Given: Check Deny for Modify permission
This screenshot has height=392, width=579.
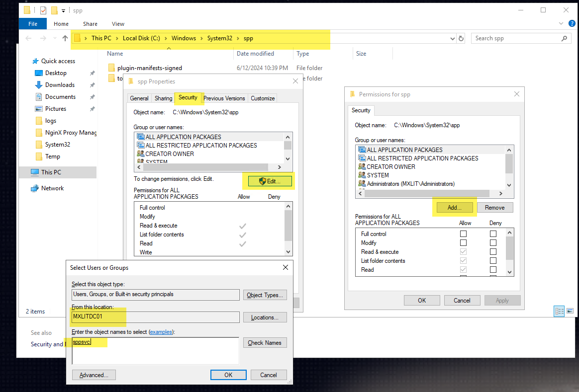Looking at the screenshot, I should coord(493,243).
